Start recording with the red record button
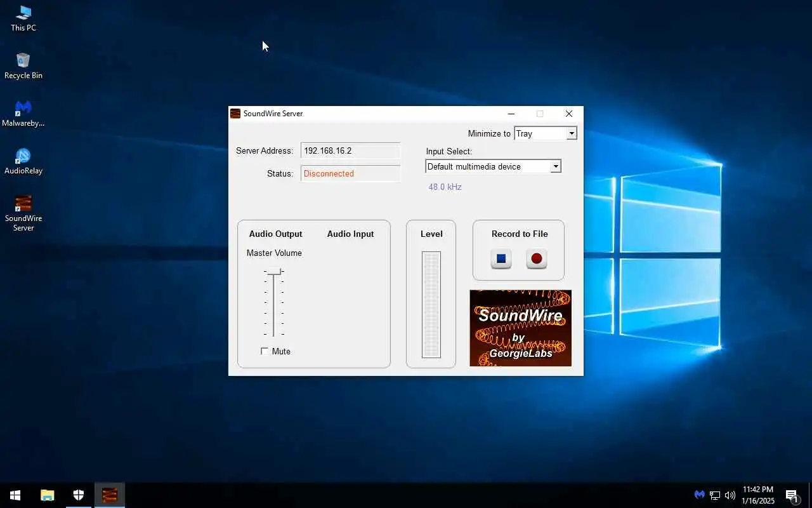Viewport: 812px width, 508px height. tap(537, 258)
